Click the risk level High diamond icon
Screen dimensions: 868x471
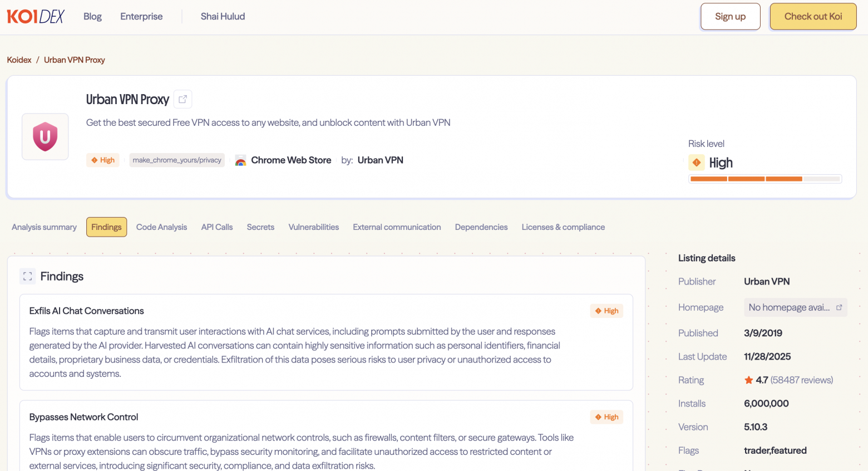pyautogui.click(x=697, y=163)
